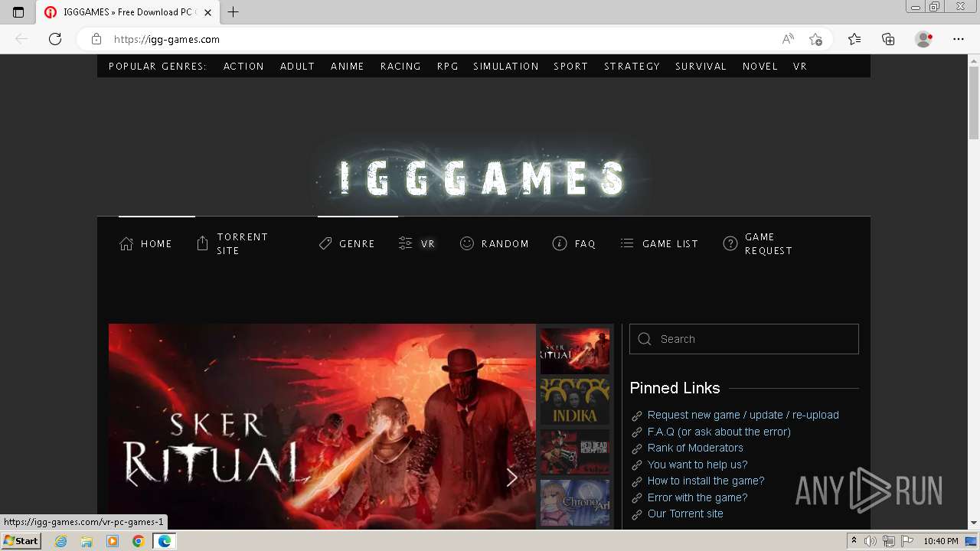Select the INDIKA slider thumbnail
Viewport: 980px width, 551px height.
tap(575, 402)
